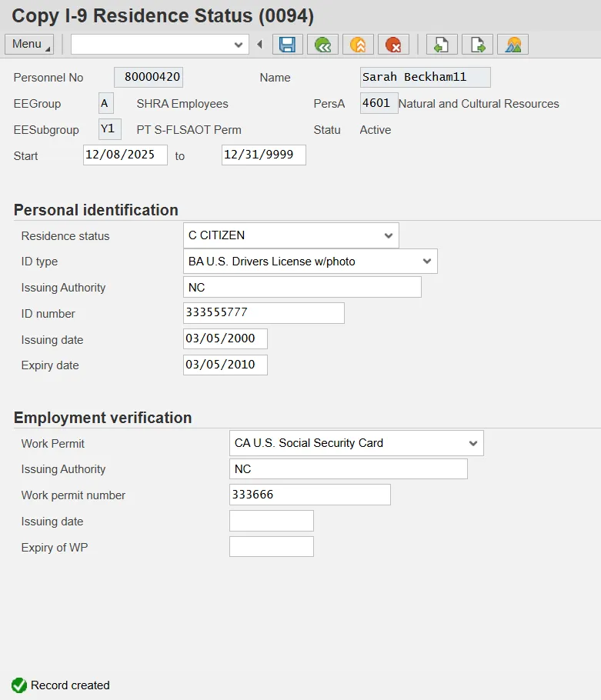Image resolution: width=601 pixels, height=700 pixels.
Task: Open the Work Permit dropdown
Action: [472, 443]
